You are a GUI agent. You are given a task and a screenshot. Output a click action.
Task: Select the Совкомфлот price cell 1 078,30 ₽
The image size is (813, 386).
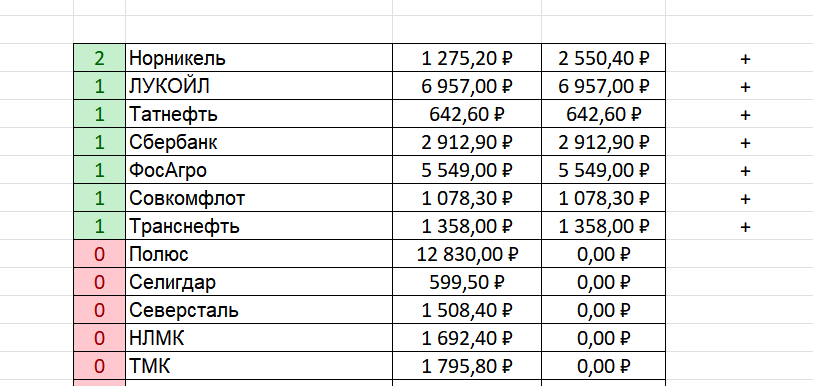(467, 198)
